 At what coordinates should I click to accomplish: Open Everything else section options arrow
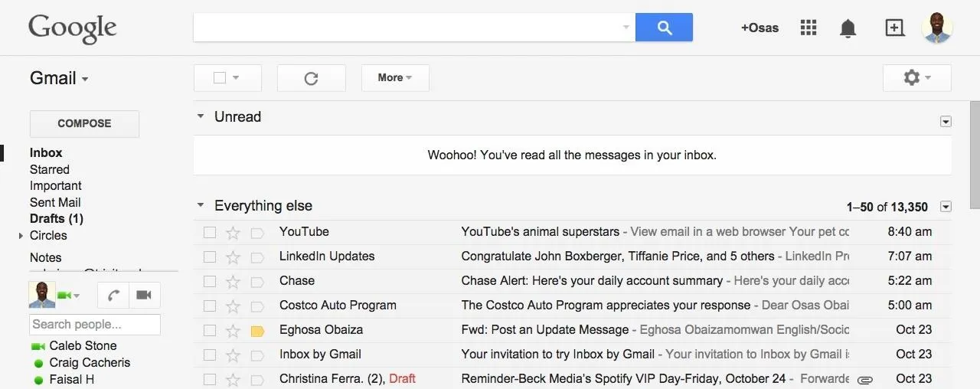click(946, 207)
